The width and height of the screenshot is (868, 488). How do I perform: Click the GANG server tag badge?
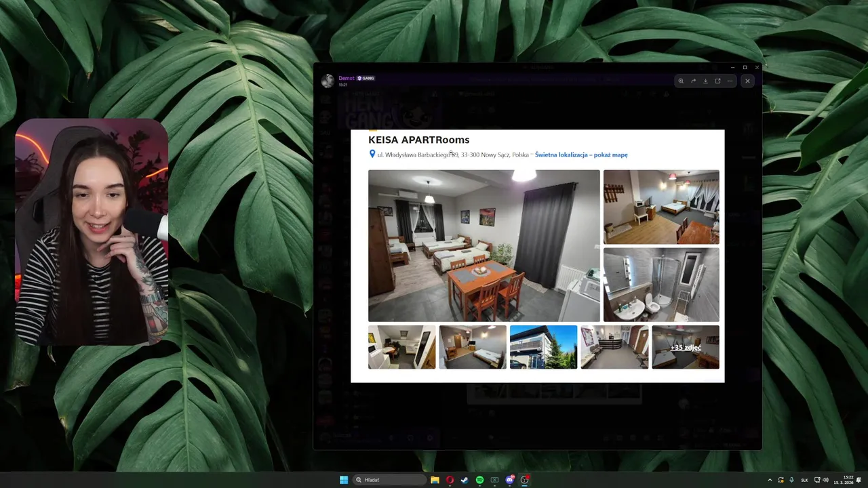(366, 78)
